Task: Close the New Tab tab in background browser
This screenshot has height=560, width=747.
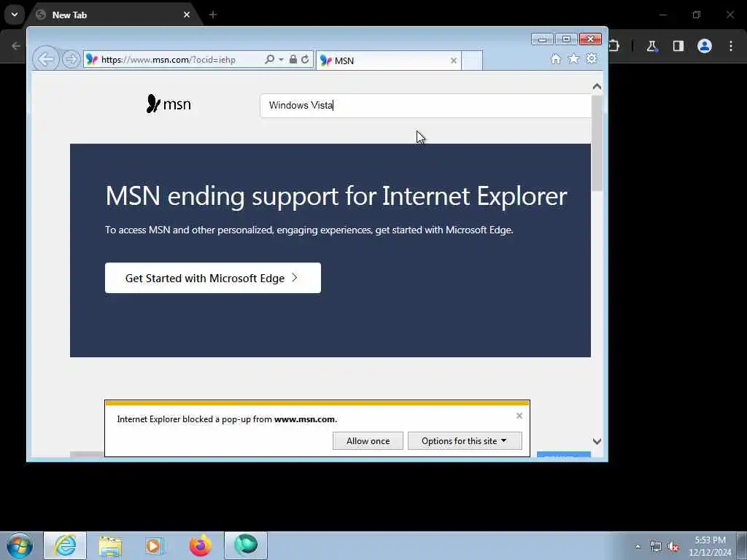Action: point(187,15)
